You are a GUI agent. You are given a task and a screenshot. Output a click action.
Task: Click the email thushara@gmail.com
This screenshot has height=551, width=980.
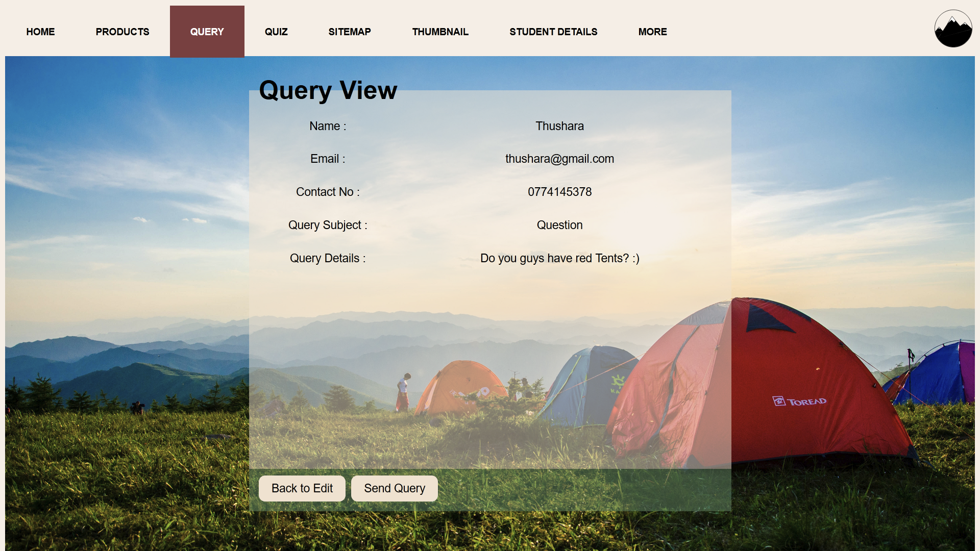[x=559, y=159]
